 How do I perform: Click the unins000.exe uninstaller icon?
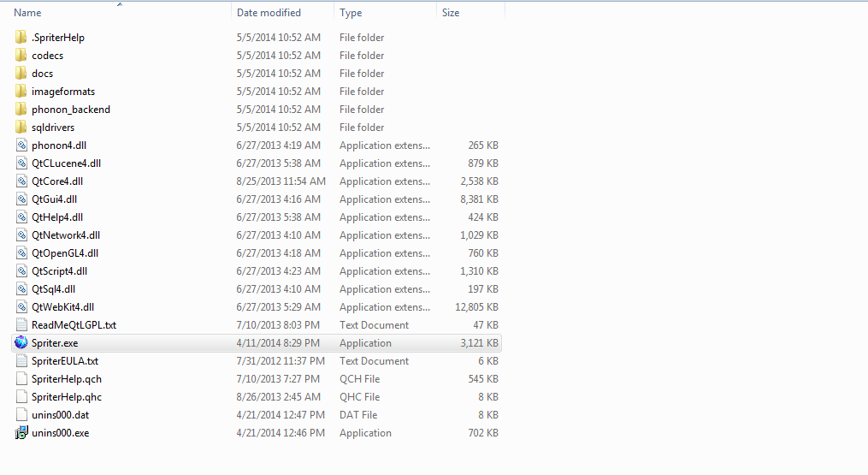pos(21,433)
